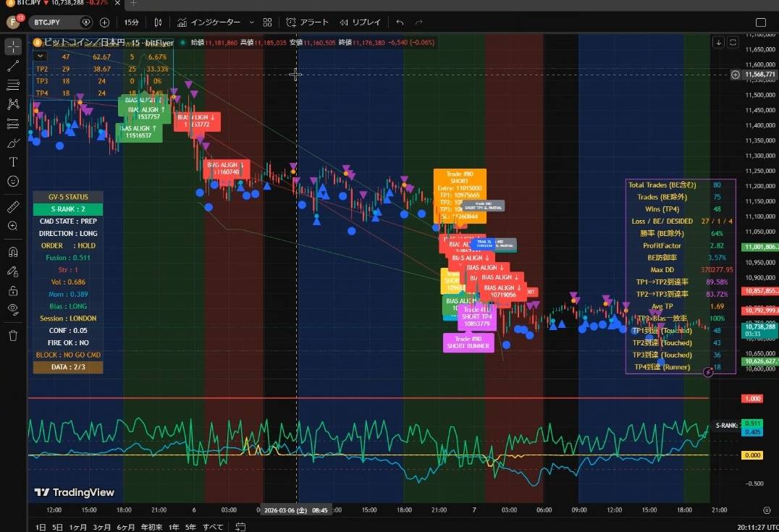Image resolution: width=779 pixels, height=532 pixels.
Task: Open the 15分 timeframe interval selector
Action: 131,22
